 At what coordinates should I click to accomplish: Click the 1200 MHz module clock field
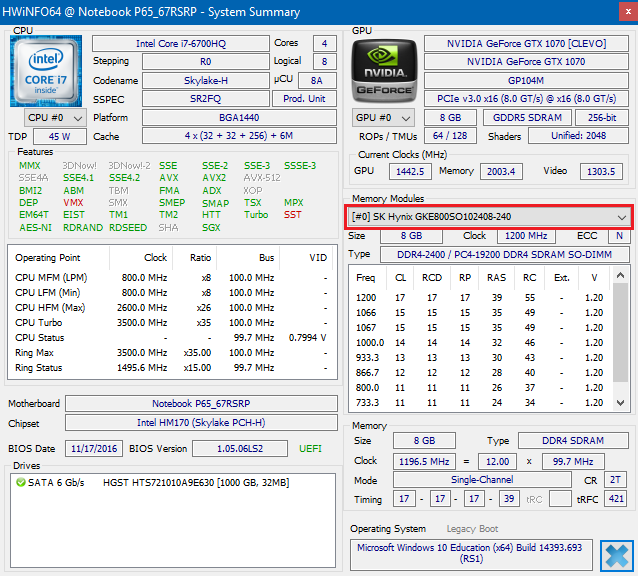tap(526, 236)
